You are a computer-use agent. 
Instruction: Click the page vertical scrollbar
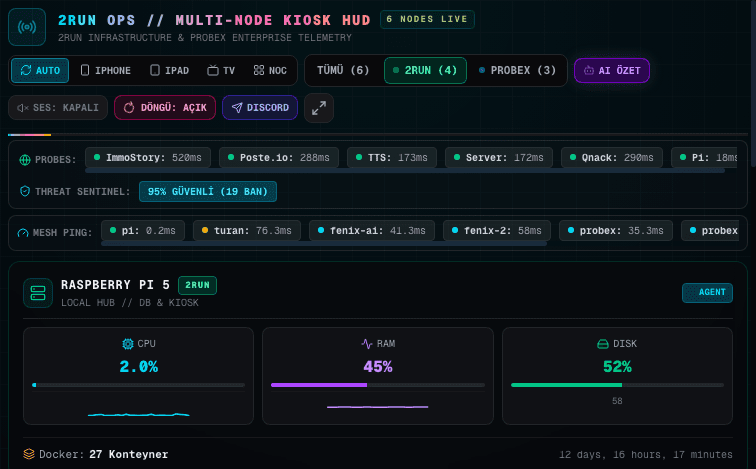[753, 84]
